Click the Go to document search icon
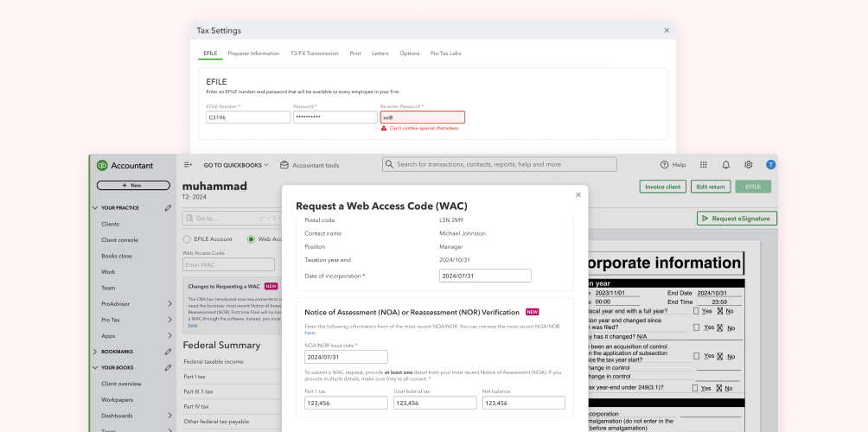The width and height of the screenshot is (868, 432). click(x=190, y=218)
